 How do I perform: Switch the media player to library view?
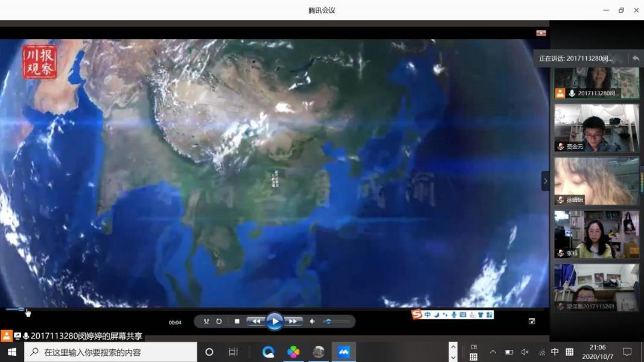coord(532,322)
